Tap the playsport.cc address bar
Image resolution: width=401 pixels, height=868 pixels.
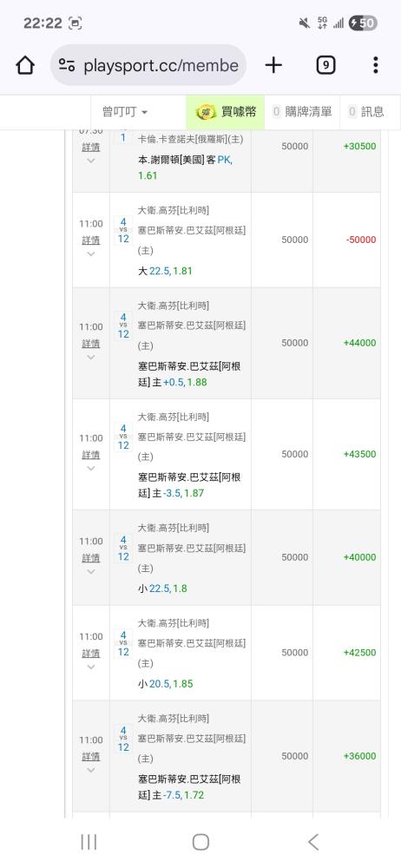point(148,65)
